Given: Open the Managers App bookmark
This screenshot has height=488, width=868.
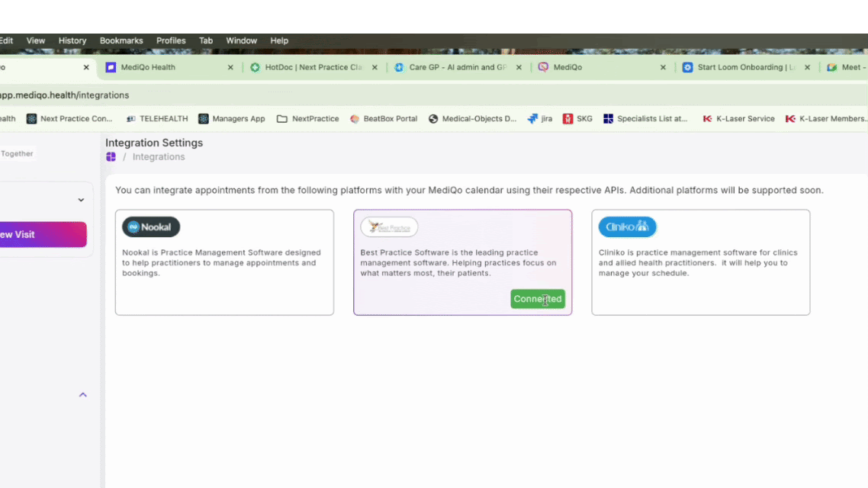Looking at the screenshot, I should coord(232,118).
